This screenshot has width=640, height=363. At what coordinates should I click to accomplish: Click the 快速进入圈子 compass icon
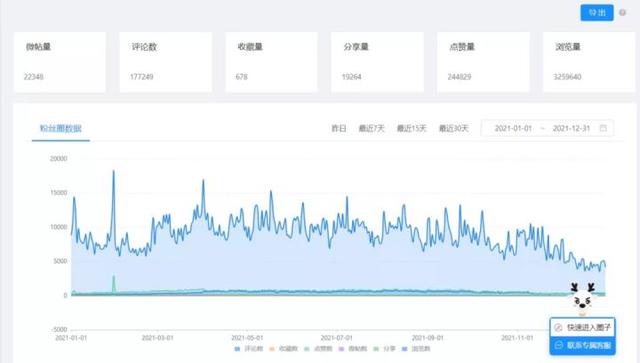[x=558, y=327]
